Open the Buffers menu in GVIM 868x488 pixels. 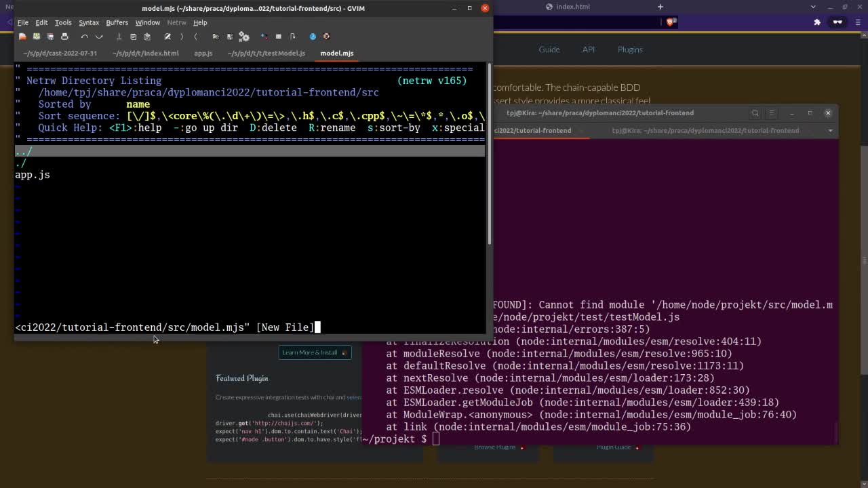(117, 22)
